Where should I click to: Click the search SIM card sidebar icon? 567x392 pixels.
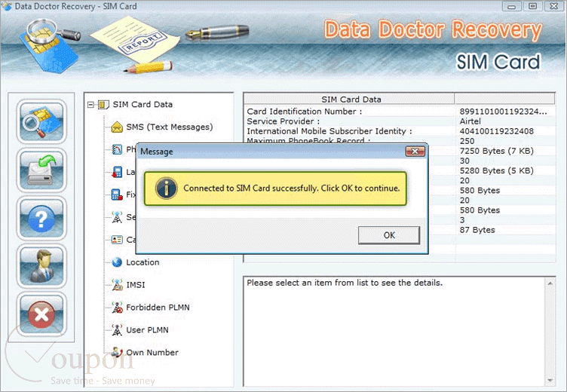[x=41, y=121]
